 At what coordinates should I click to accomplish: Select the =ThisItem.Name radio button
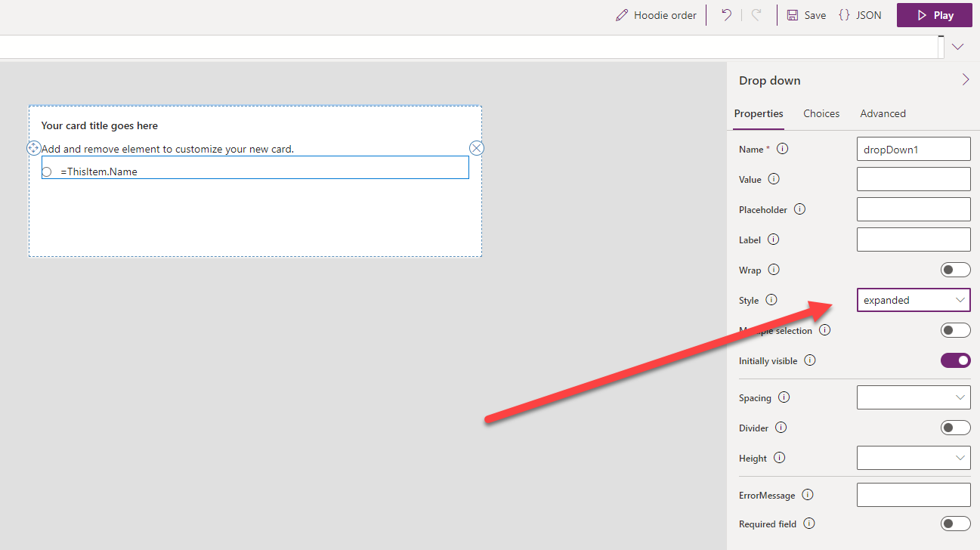(x=47, y=172)
